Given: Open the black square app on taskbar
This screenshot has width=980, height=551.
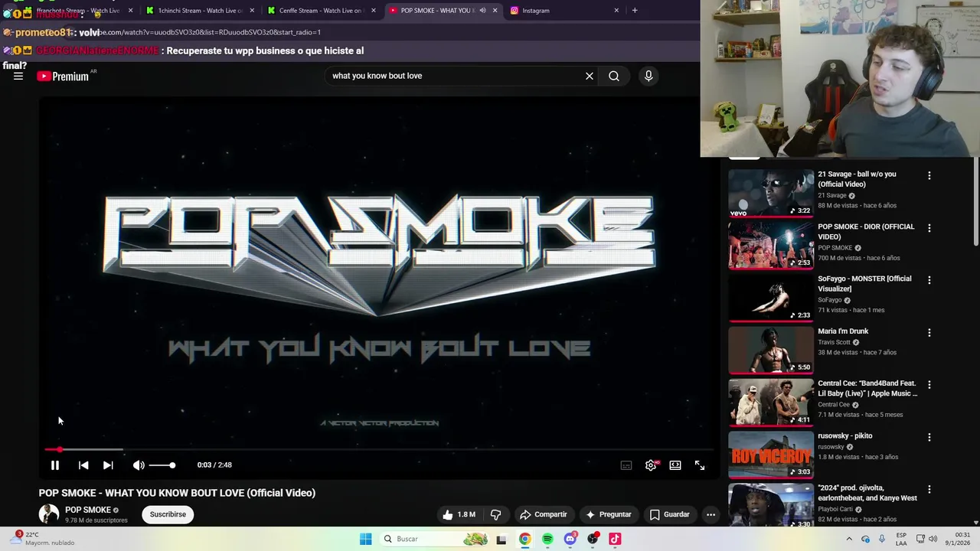Looking at the screenshot, I should pos(501,539).
